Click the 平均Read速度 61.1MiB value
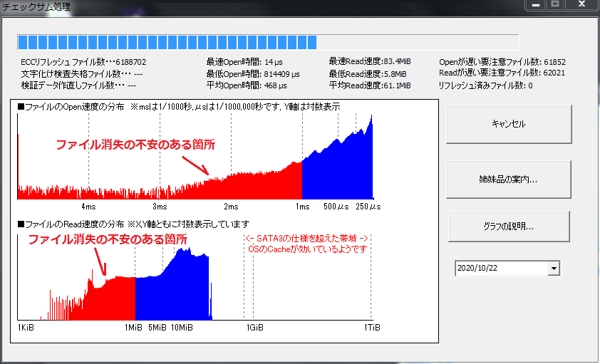 (370, 85)
